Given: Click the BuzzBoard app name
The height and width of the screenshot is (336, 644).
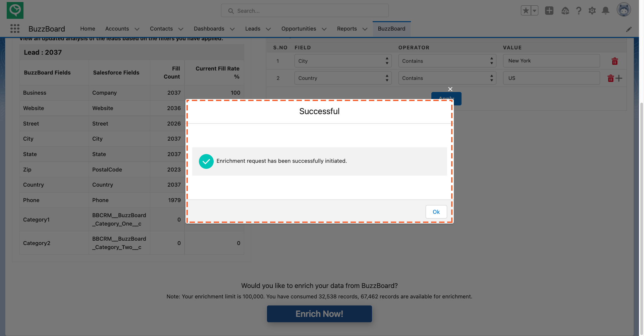Looking at the screenshot, I should (x=47, y=29).
